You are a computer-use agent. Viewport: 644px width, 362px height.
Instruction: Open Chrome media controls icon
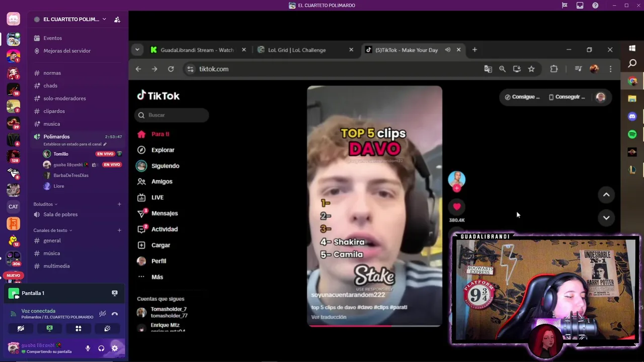tap(579, 69)
